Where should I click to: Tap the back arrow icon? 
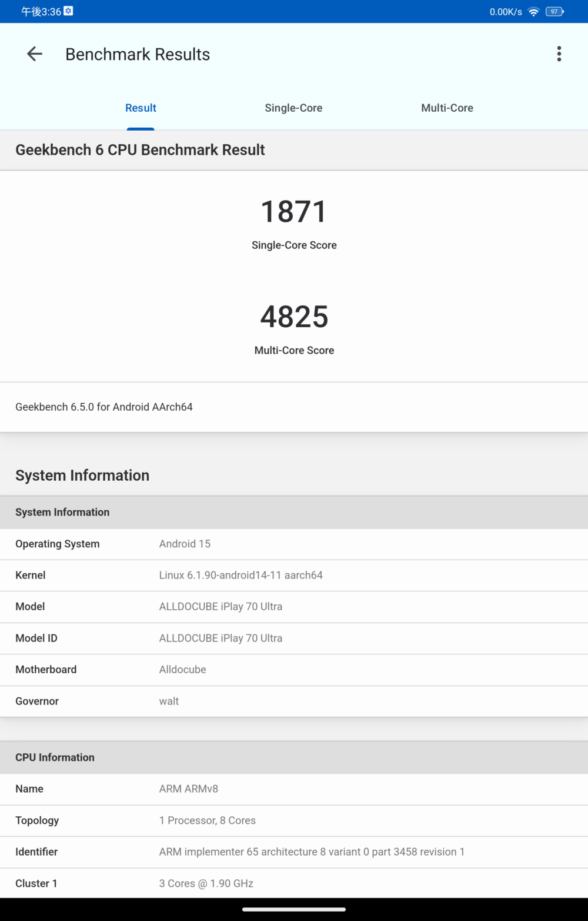[x=35, y=54]
